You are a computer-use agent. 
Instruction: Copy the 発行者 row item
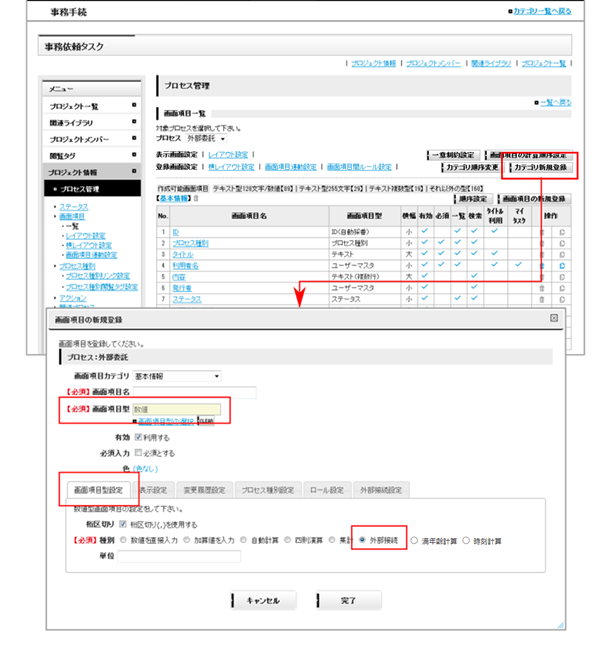click(562, 288)
